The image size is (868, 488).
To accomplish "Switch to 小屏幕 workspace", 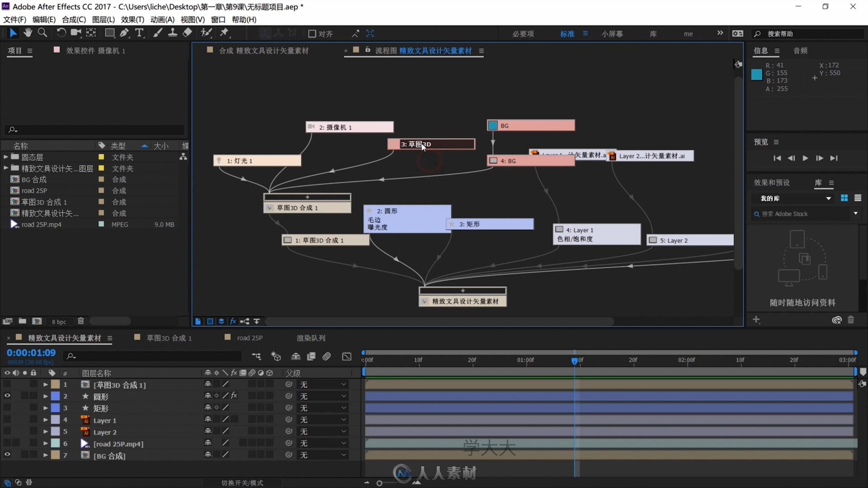I will (x=612, y=33).
